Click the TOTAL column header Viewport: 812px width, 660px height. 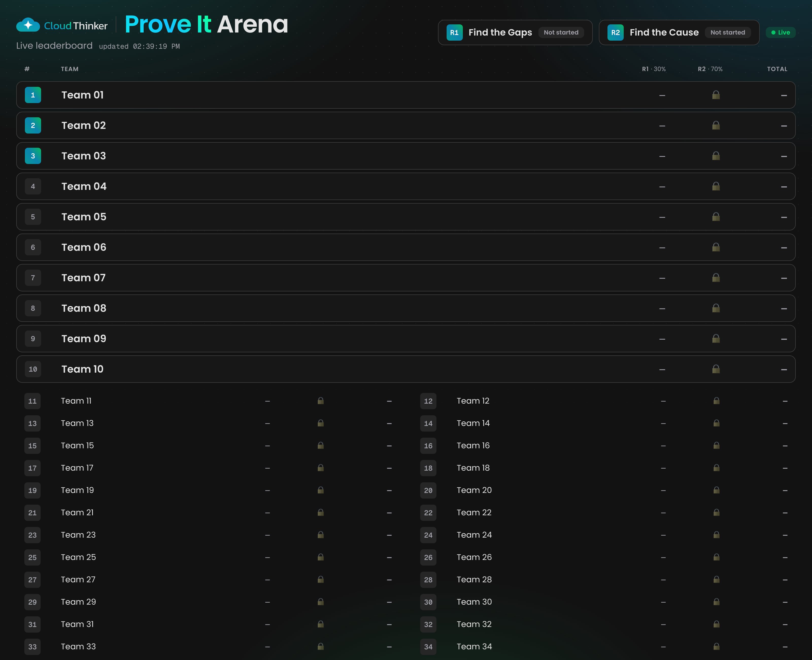pos(777,69)
